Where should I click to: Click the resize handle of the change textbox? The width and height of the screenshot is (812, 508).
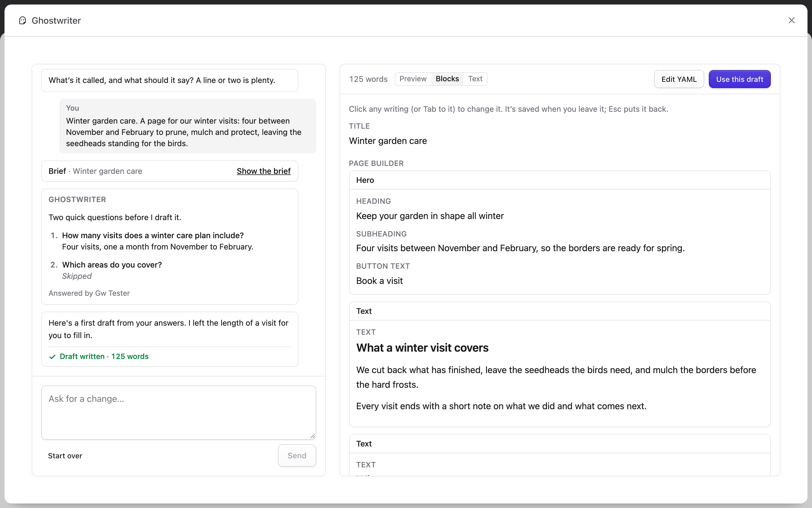312,436
